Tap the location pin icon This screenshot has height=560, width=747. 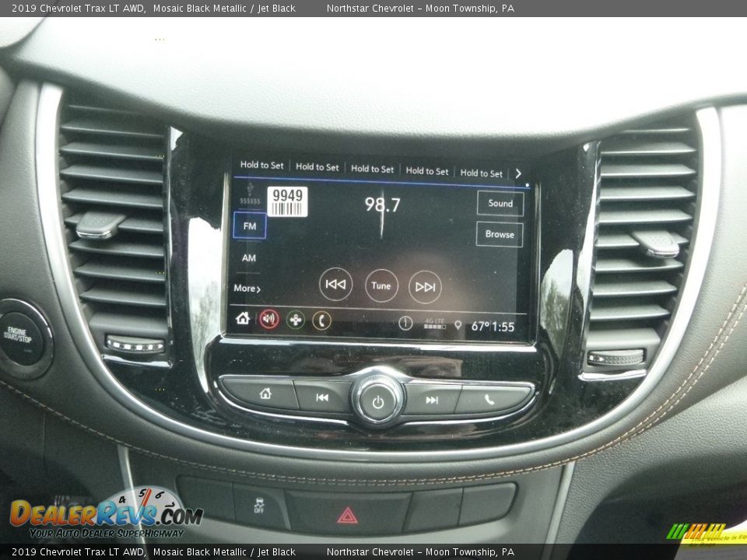tap(458, 325)
